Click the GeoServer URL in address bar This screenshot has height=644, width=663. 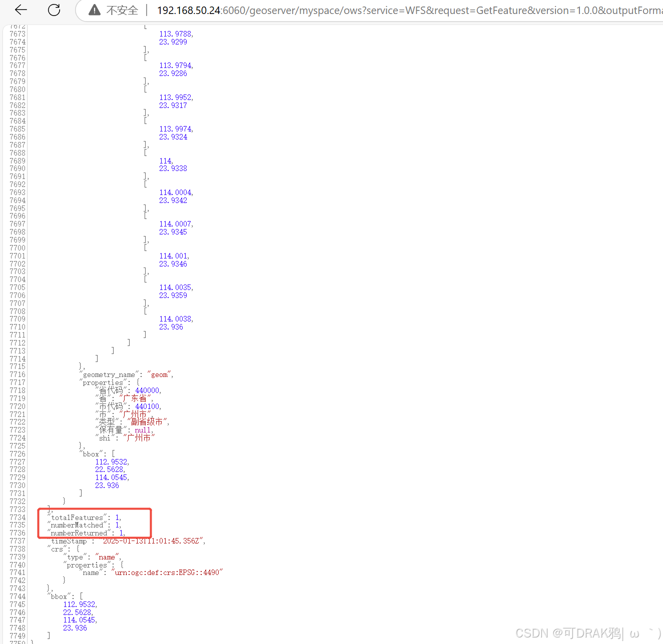[410, 10]
